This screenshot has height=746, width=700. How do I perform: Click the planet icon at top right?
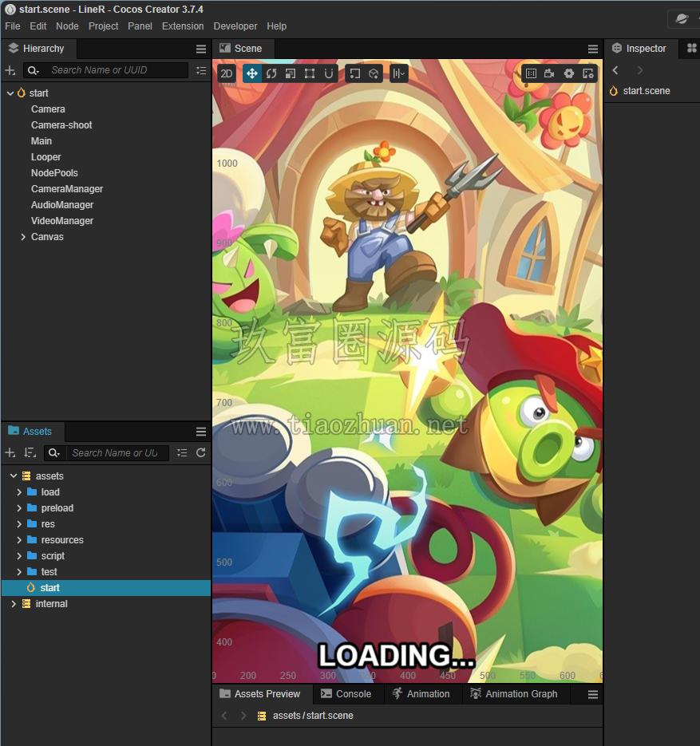[682, 19]
